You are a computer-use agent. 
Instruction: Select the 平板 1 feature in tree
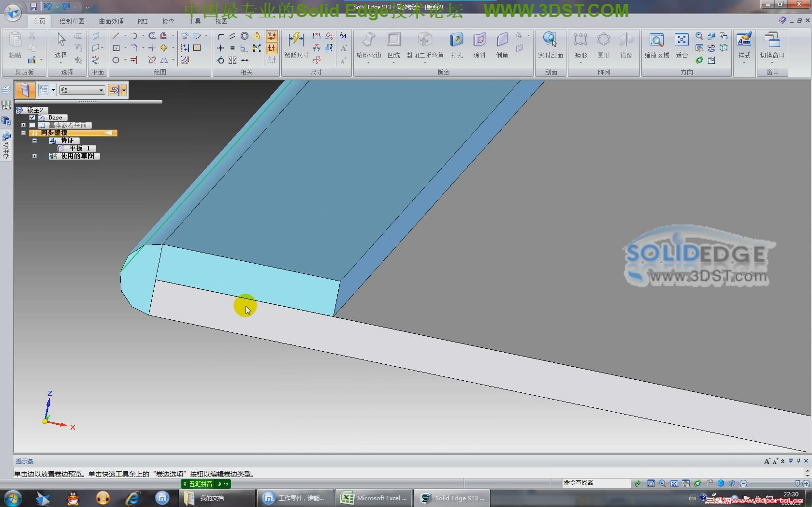tap(79, 148)
